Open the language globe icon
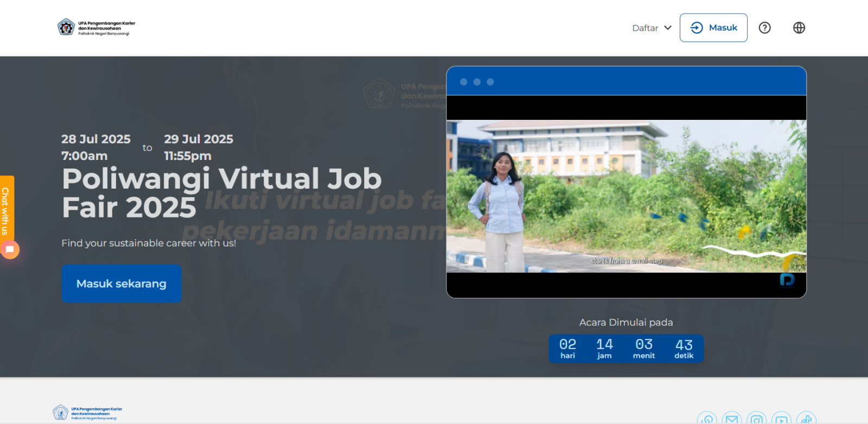 click(799, 28)
